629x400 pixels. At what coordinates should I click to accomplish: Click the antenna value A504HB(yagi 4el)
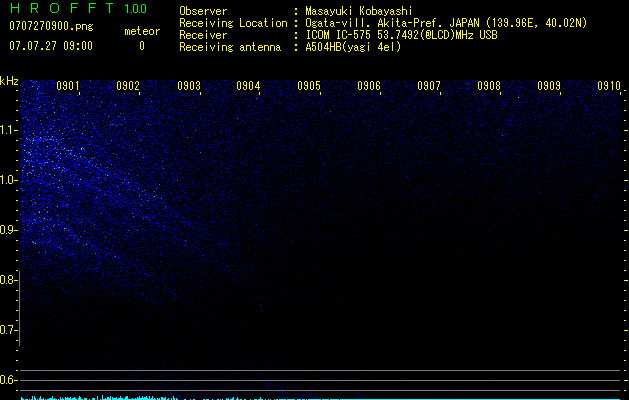point(353,47)
